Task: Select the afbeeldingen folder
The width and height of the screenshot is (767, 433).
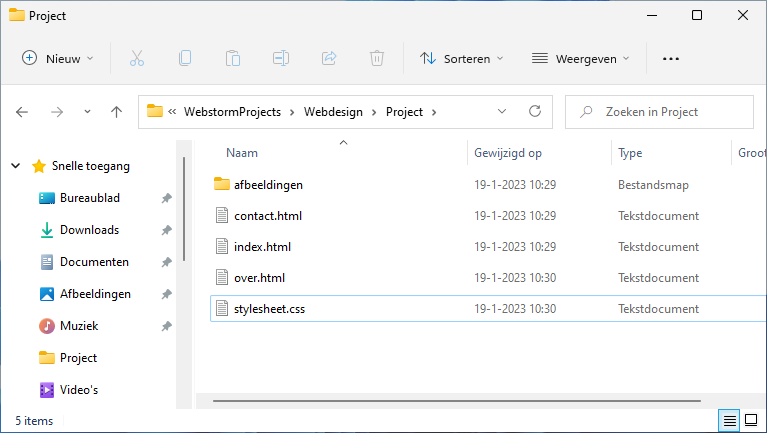Action: click(x=268, y=184)
